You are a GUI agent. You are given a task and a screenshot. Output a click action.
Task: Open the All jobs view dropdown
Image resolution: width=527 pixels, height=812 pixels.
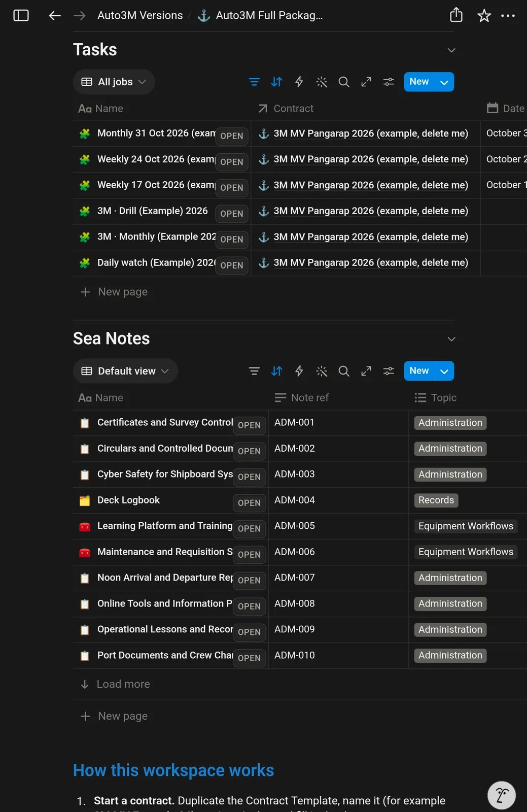[114, 82]
